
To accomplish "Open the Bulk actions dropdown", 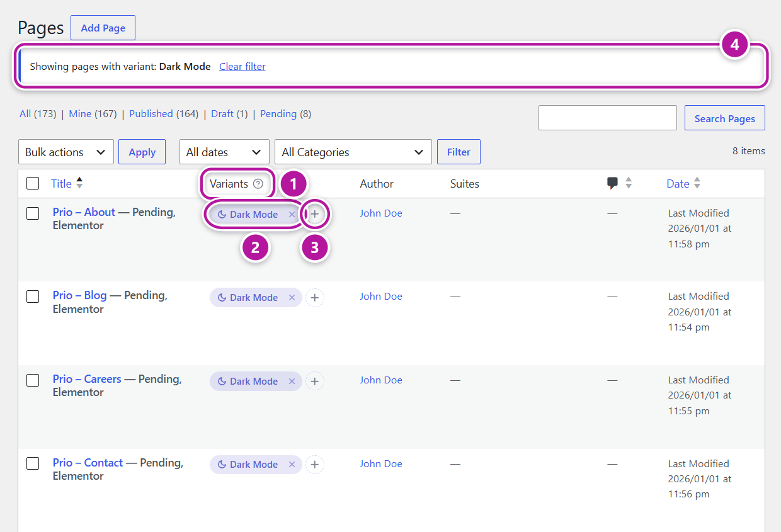I will click(x=66, y=152).
